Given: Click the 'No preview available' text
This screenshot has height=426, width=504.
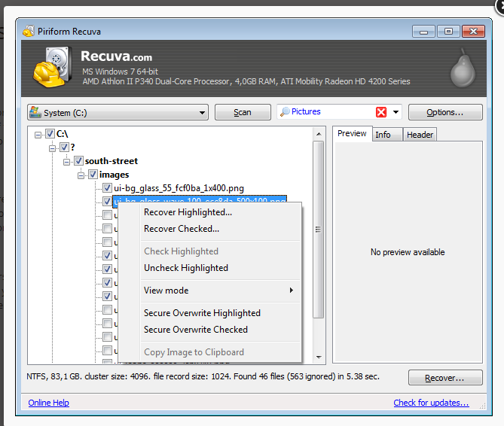Looking at the screenshot, I should [408, 252].
